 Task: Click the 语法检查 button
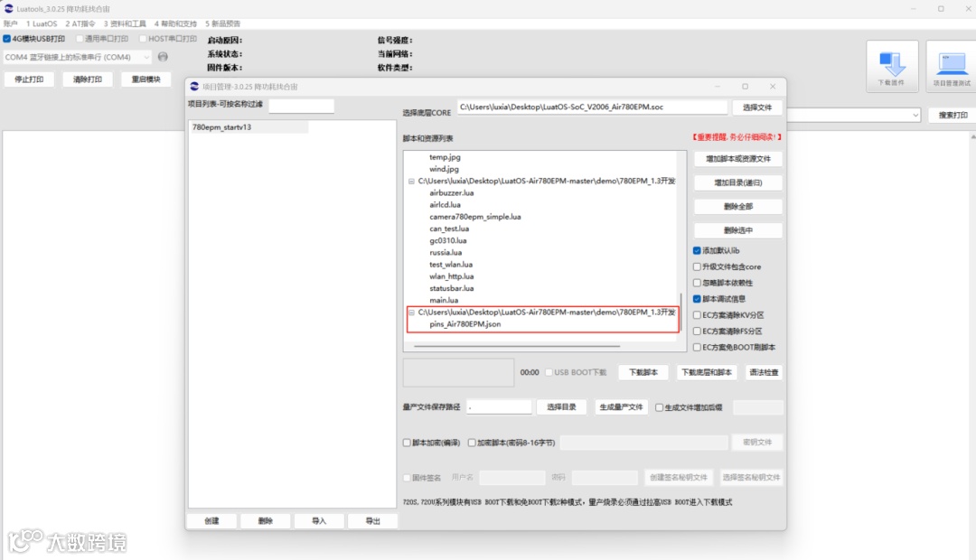(764, 373)
